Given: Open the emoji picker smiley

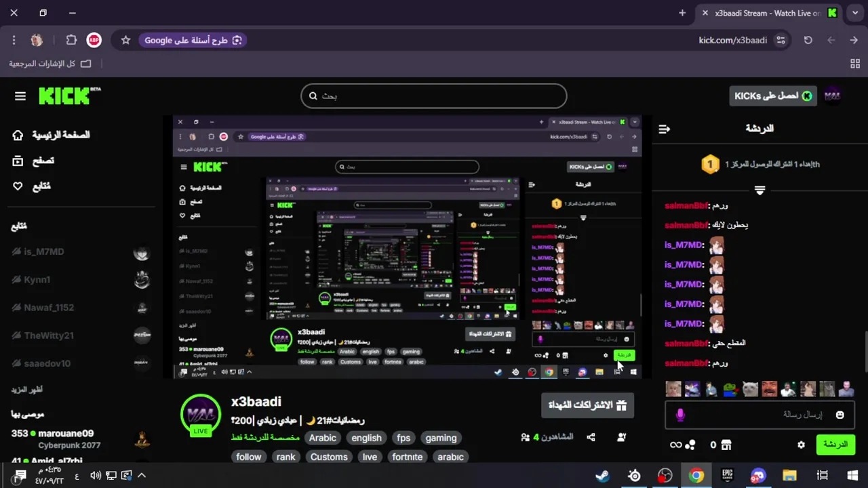Looking at the screenshot, I should (x=840, y=415).
